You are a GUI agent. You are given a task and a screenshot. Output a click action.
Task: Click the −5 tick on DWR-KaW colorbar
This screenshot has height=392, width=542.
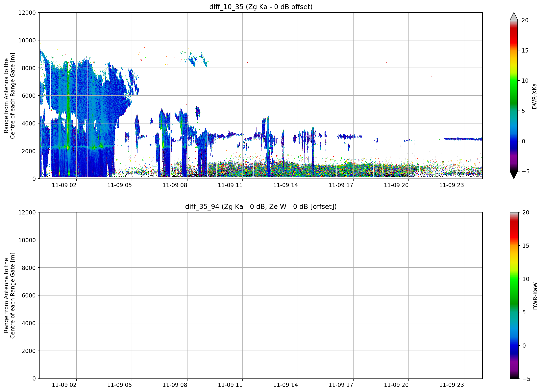pos(526,379)
